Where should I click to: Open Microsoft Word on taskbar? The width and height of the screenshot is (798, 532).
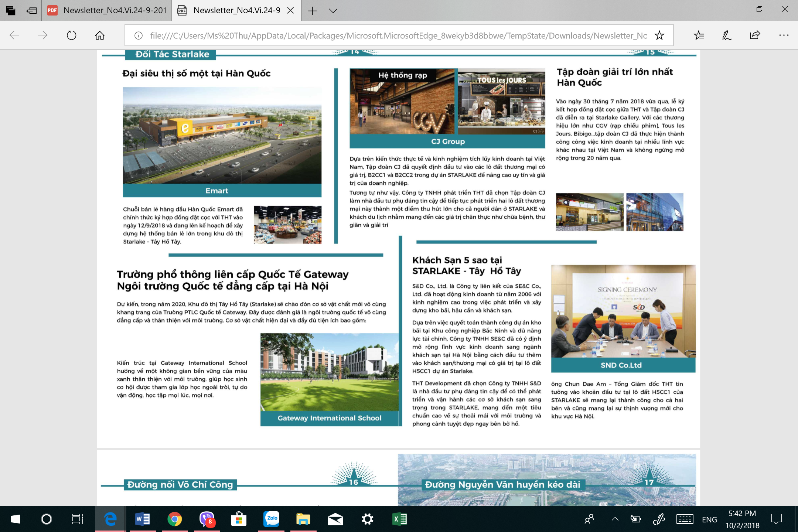point(143,519)
